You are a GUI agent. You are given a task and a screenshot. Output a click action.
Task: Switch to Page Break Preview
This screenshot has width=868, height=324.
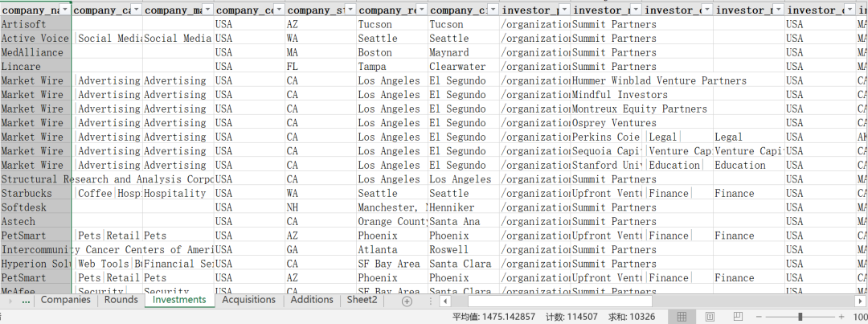[x=738, y=317]
